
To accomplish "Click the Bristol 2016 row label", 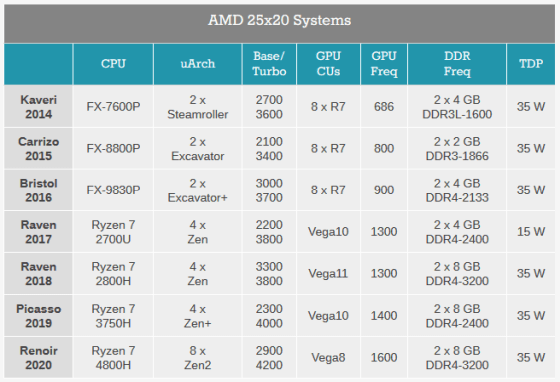I will (38, 190).
